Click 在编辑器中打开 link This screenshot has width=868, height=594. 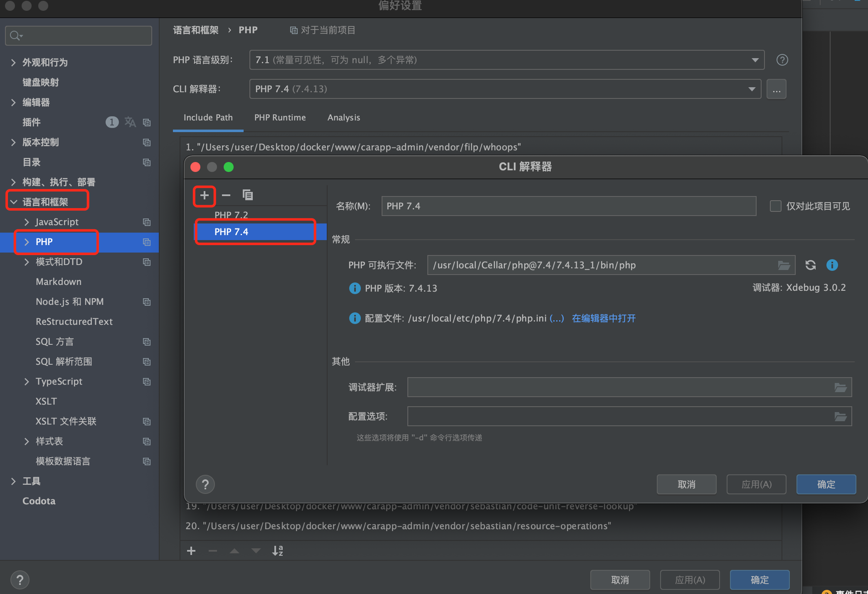tap(604, 318)
